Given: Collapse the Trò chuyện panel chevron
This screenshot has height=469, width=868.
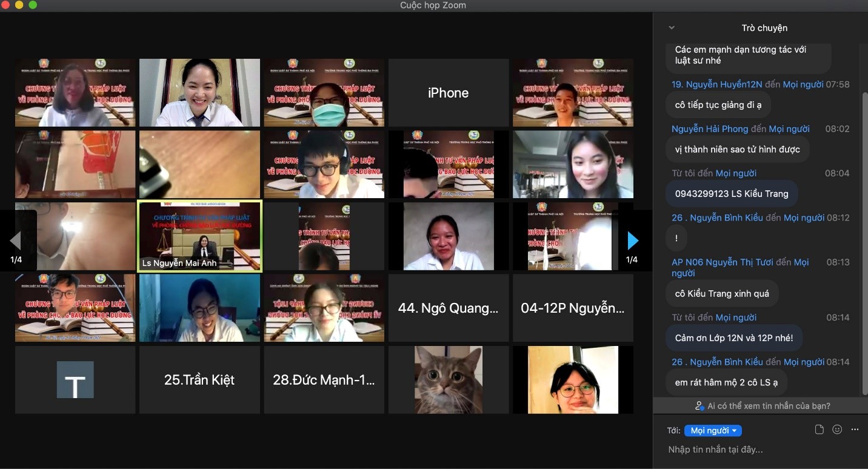Looking at the screenshot, I should [671, 28].
